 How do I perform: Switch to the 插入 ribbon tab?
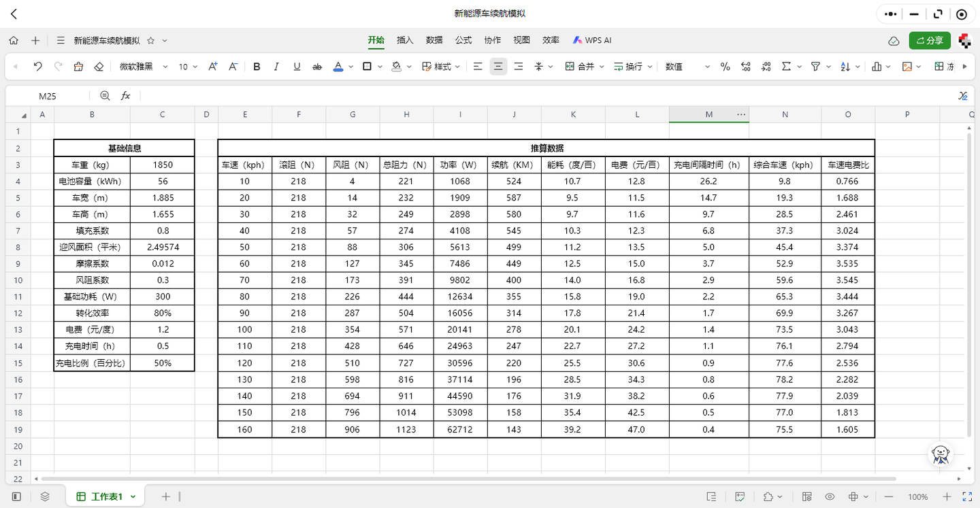pyautogui.click(x=405, y=40)
